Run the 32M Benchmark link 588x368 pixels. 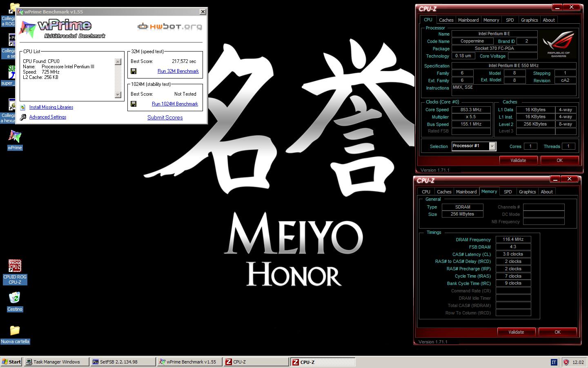tap(178, 71)
